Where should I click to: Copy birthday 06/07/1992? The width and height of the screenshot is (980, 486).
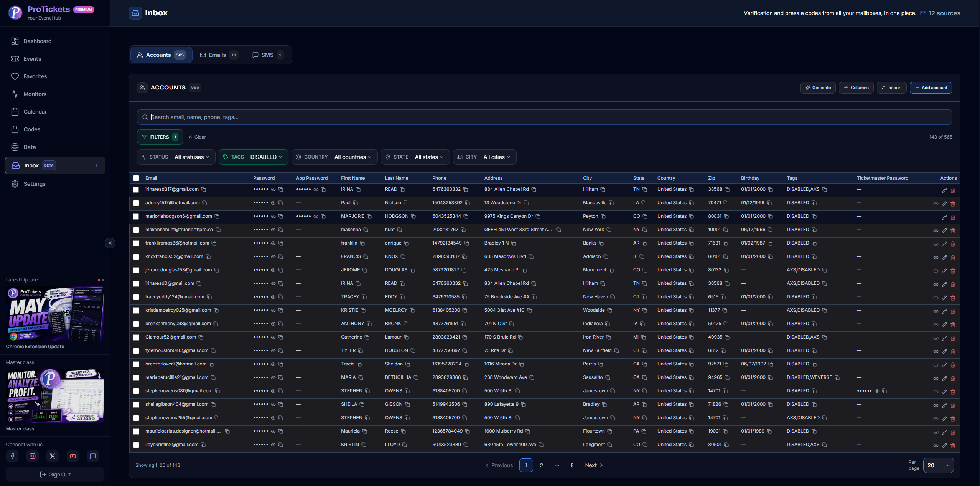pyautogui.click(x=771, y=364)
